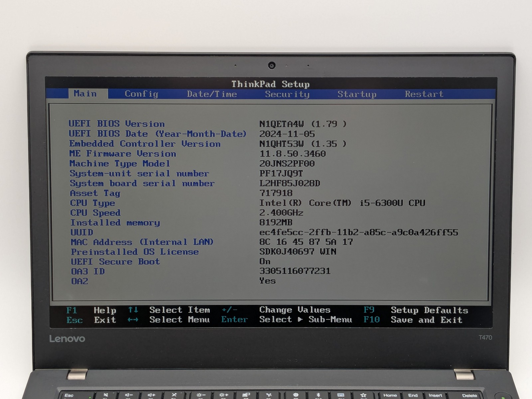Screen dimensions: 532x399
Task: Click the Intel Core i5-6300U value
Action: (342, 203)
